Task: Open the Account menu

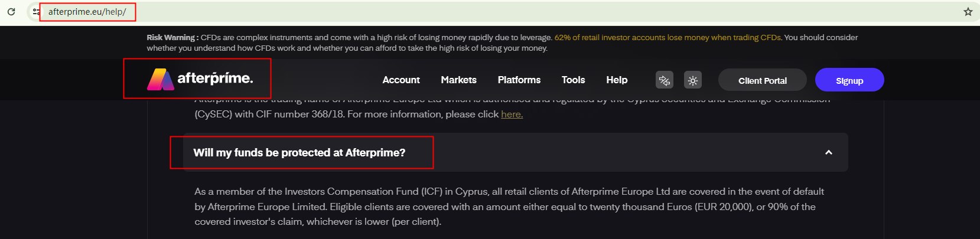Action: pyautogui.click(x=401, y=80)
